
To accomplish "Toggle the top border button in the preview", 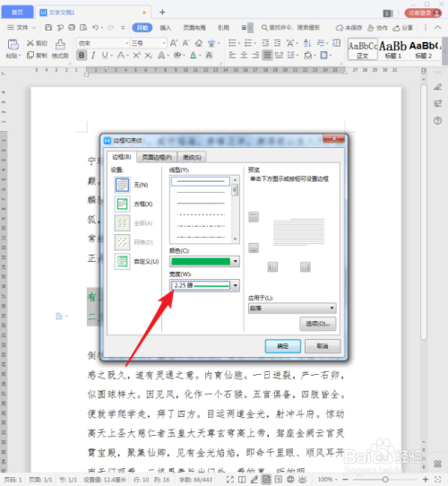I will click(x=254, y=217).
